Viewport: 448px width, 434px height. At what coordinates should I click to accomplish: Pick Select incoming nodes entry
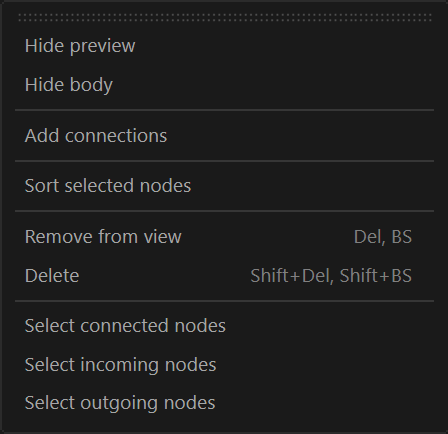(224, 365)
